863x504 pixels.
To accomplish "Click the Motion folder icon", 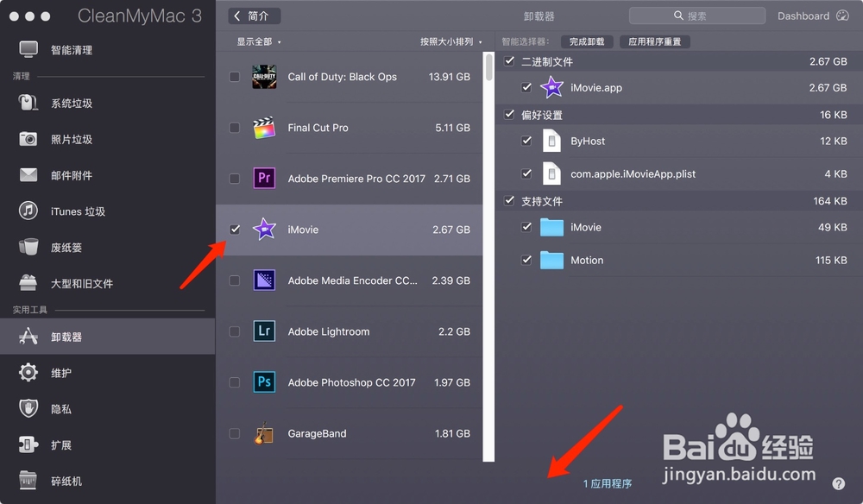I will click(551, 261).
